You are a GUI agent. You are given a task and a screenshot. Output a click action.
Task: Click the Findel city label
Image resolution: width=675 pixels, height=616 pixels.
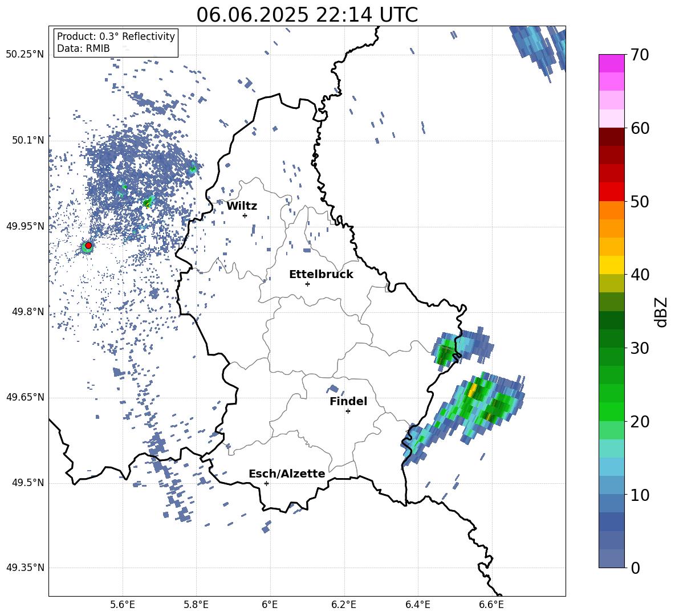(x=348, y=401)
